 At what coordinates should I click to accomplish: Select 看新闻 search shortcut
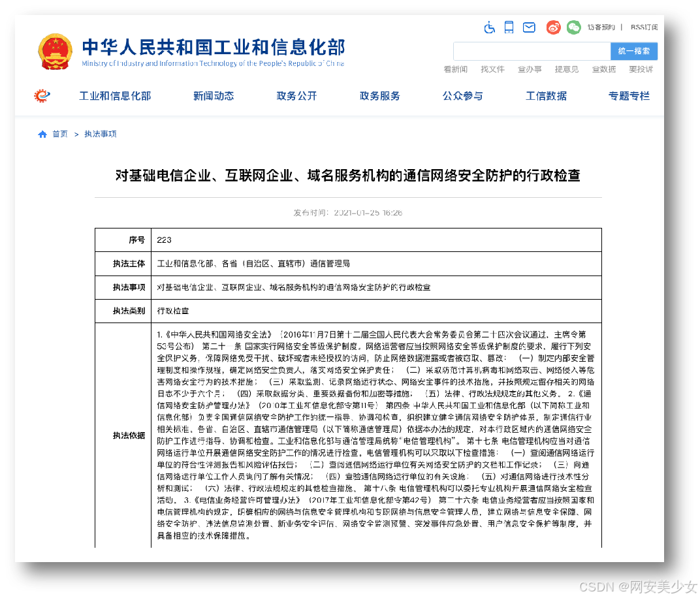455,69
